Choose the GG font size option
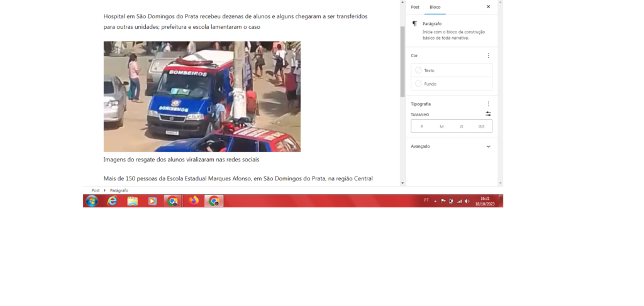 [481, 126]
